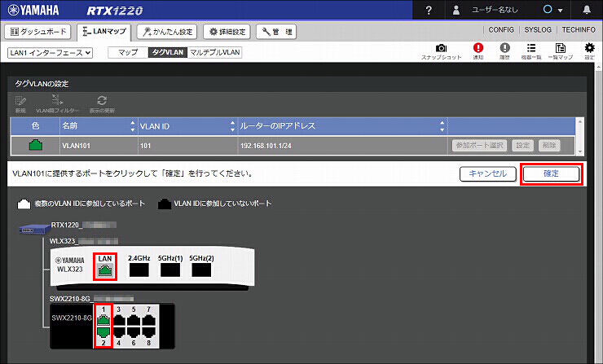The width and height of the screenshot is (603, 364).
Task: Open the ダッシュボード tab
Action: [37, 32]
